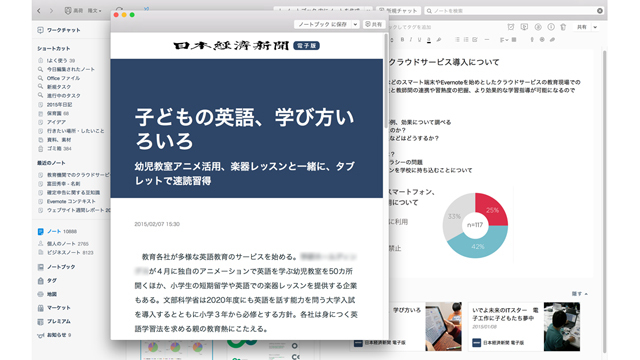Select ノート in the sidebar
640x360 pixels.
[x=57, y=231]
